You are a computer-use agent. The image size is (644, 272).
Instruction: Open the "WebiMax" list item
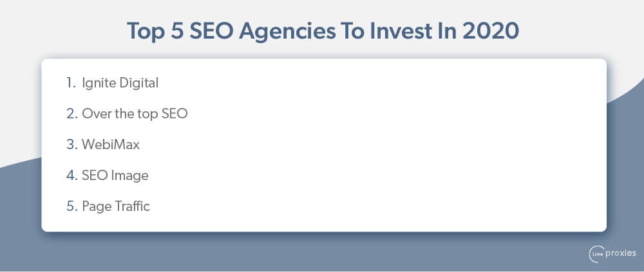tap(111, 145)
